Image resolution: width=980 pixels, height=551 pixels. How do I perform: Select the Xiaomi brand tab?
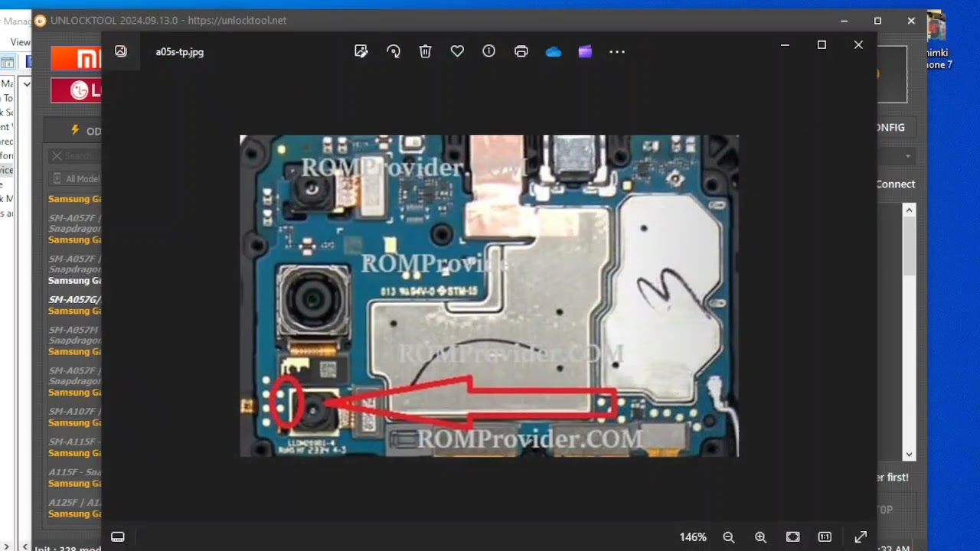(x=76, y=59)
